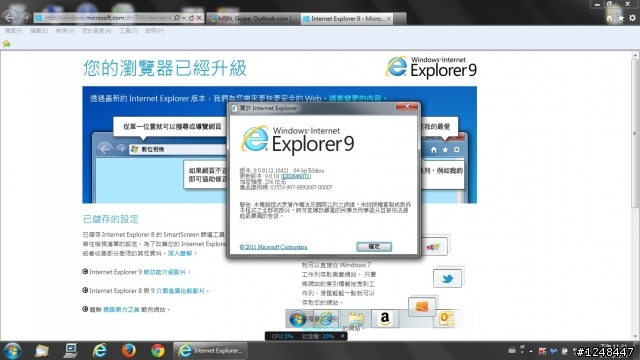The image size is (640, 360).
Task: Launch Google Chrome from the taskbar
Action: [x=158, y=351]
